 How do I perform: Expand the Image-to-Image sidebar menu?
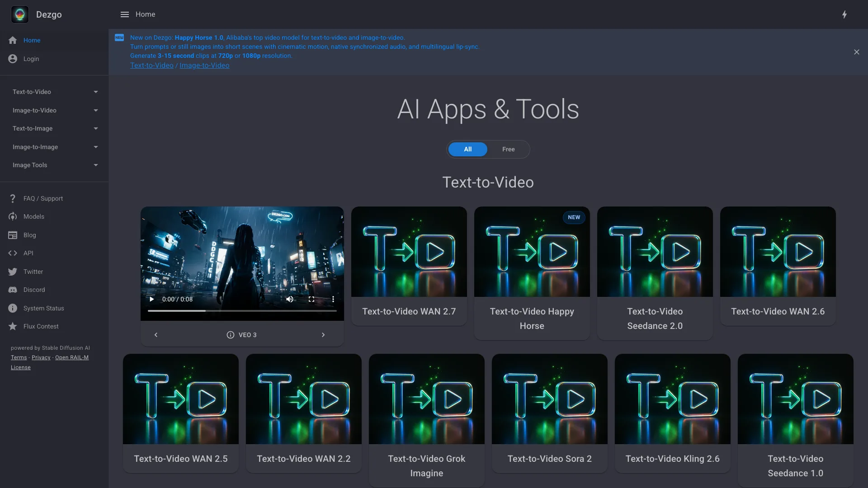(54, 147)
